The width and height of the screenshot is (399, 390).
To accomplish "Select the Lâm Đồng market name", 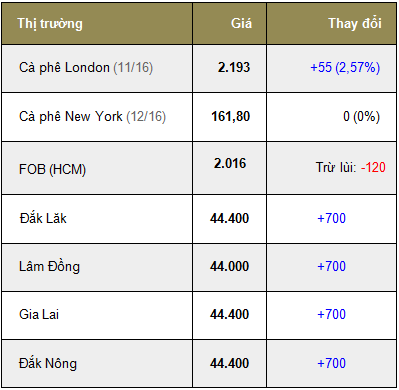I will 49,266.
